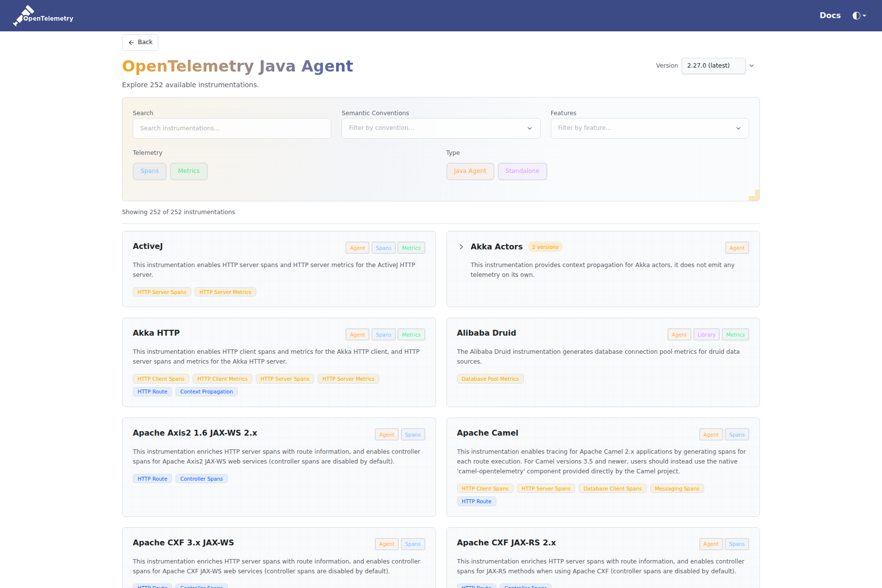Screen dimensions: 882x588
Task: Click the HTTP Route tag on Akka HTTP
Action: [x=152, y=392]
